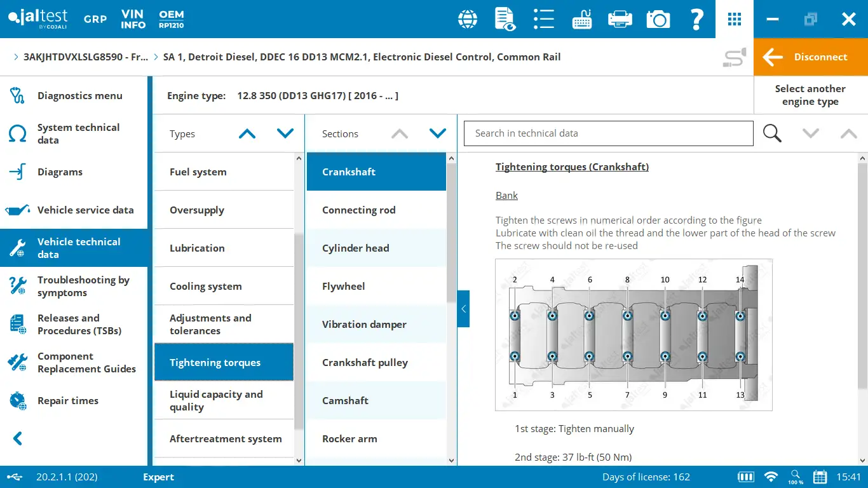Check the battery icon in the status bar
This screenshot has height=488, width=868.
(x=745, y=477)
